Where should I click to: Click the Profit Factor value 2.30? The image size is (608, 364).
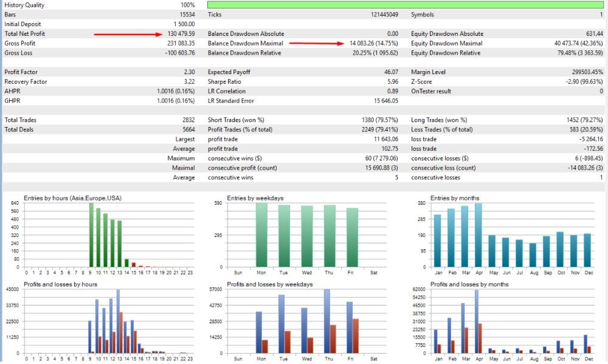[x=189, y=72]
